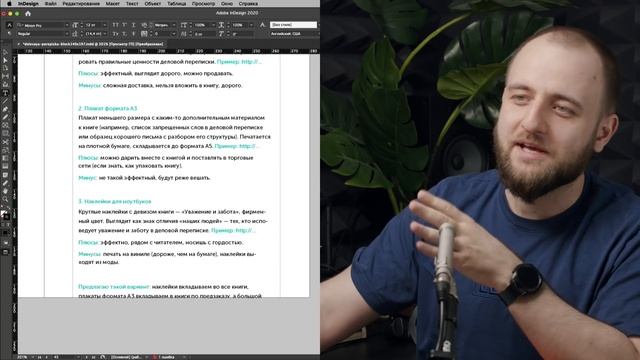Open the Объект menu
The width and height of the screenshot is (640, 360).
coord(153,3)
